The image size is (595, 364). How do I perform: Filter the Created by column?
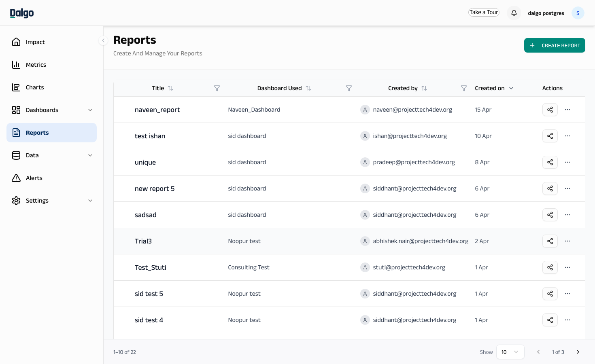click(x=464, y=88)
